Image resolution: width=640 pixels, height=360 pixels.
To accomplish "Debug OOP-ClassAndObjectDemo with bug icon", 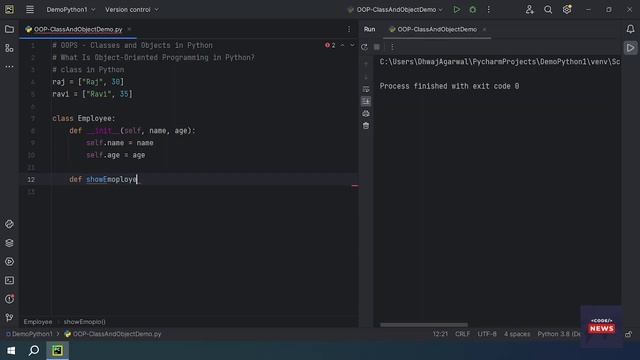I will point(473,9).
